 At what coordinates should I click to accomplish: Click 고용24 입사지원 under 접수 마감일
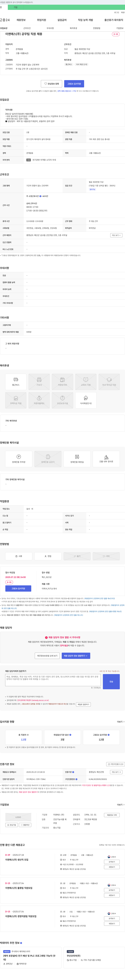click(18, 588)
